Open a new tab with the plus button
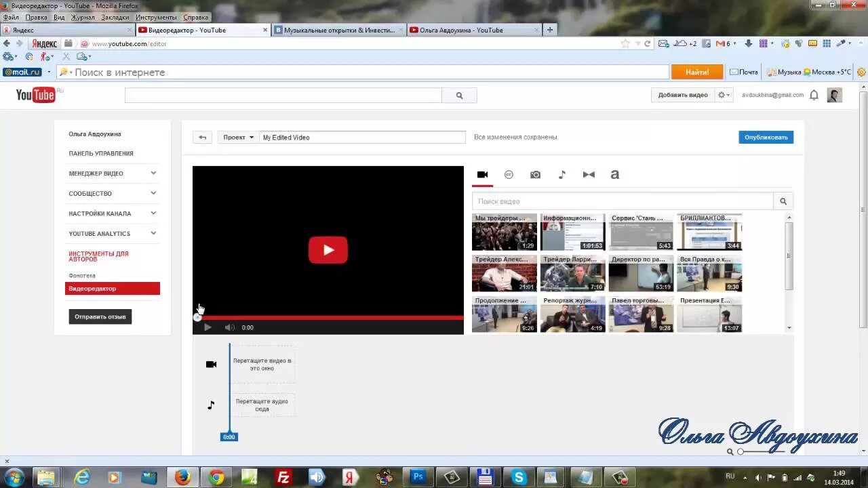Image resolution: width=868 pixels, height=488 pixels. coord(550,30)
